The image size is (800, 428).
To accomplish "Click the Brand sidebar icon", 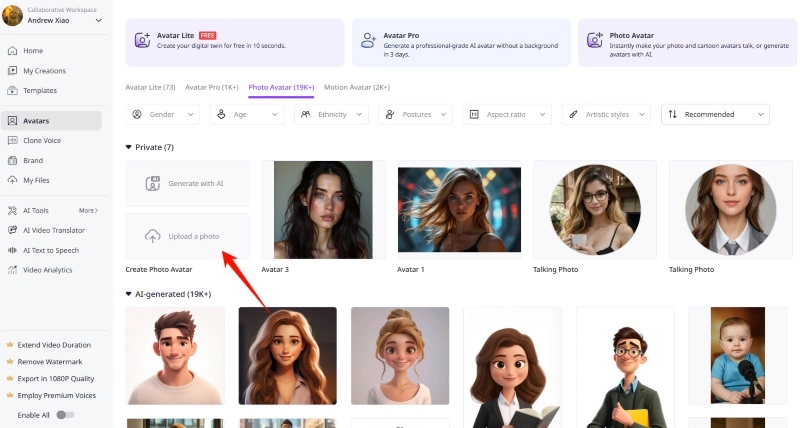I will coord(12,160).
